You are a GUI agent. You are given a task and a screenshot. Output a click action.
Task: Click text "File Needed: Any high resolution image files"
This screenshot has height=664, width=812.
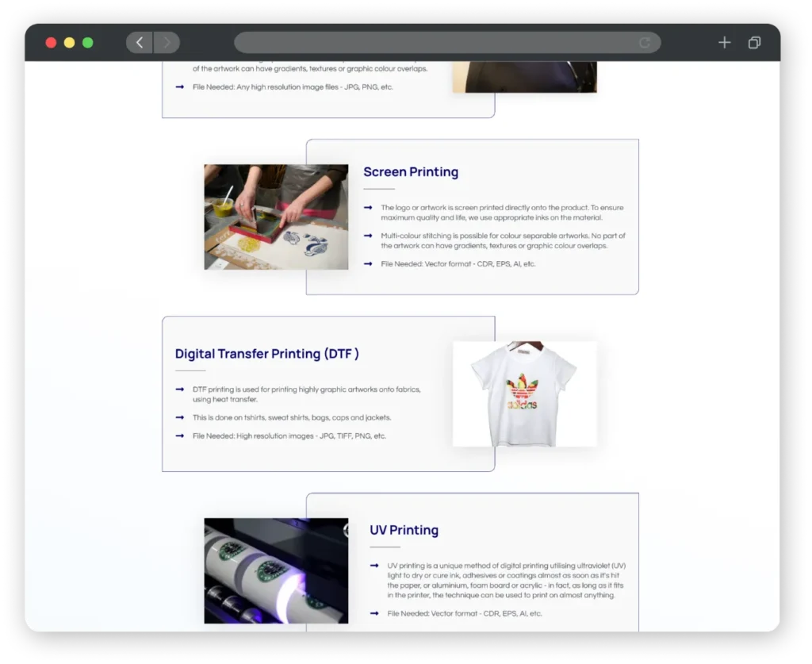(265, 87)
